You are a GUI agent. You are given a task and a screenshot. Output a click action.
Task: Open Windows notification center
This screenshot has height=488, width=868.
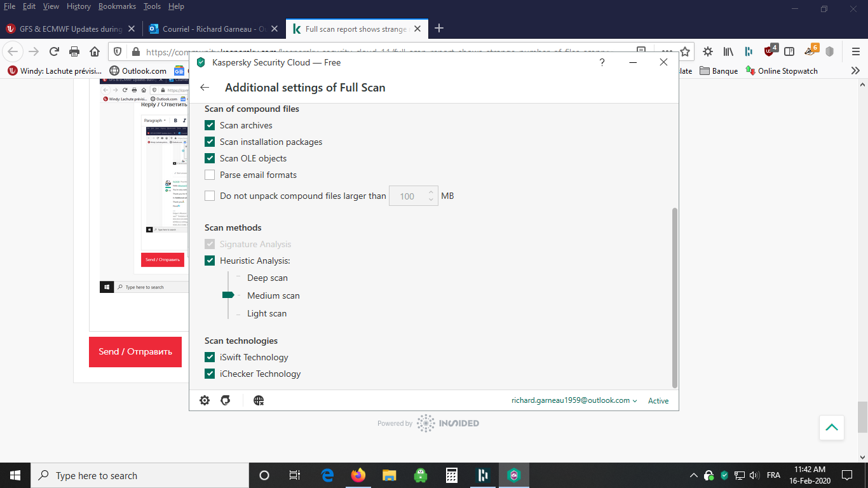point(847,475)
